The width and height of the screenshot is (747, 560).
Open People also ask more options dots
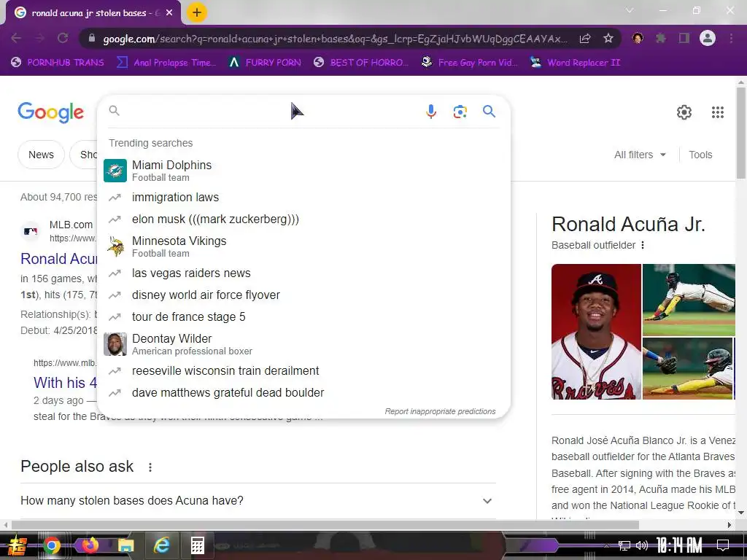150,467
